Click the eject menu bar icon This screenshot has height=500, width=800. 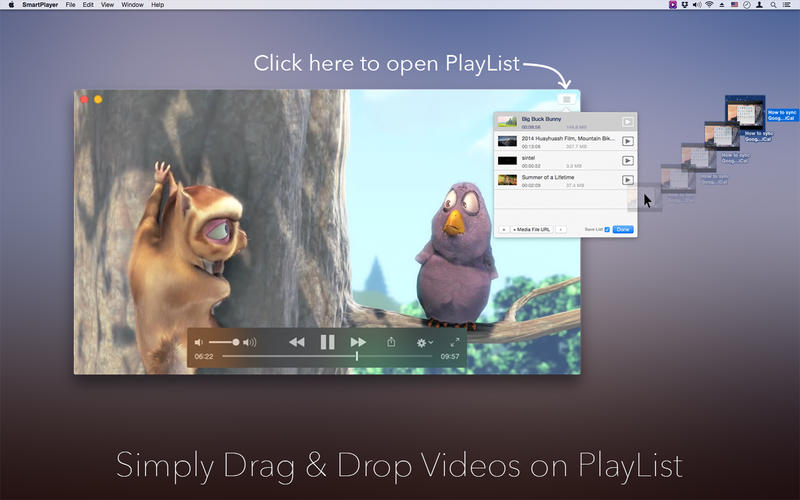click(x=722, y=5)
